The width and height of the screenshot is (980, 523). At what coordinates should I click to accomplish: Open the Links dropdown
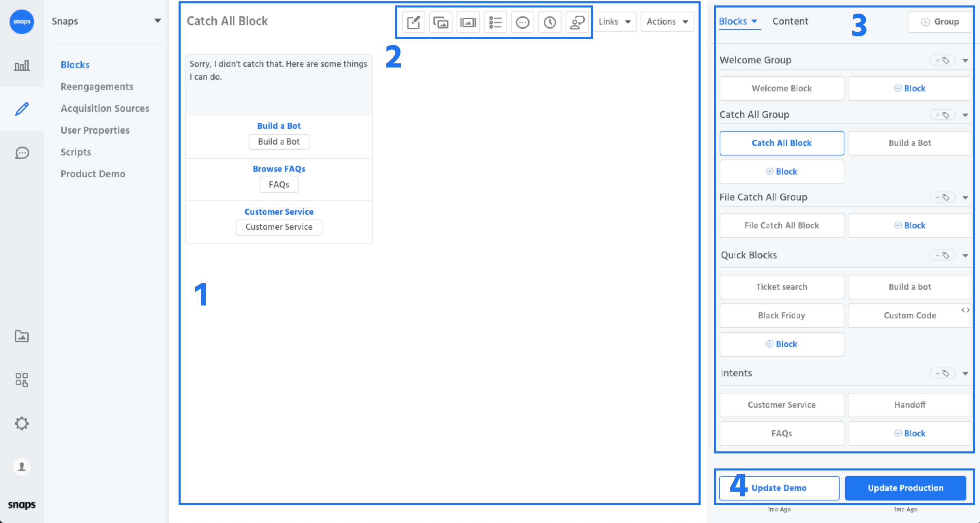[x=614, y=22]
